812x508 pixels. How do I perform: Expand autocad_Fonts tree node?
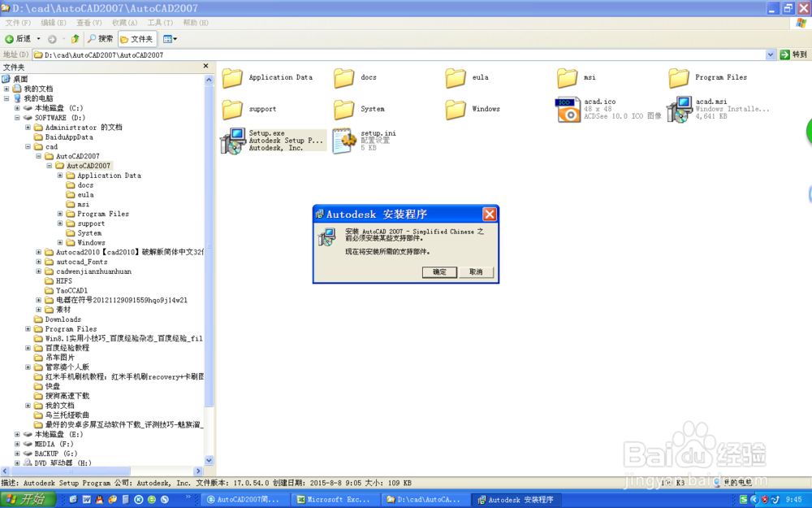[39, 262]
